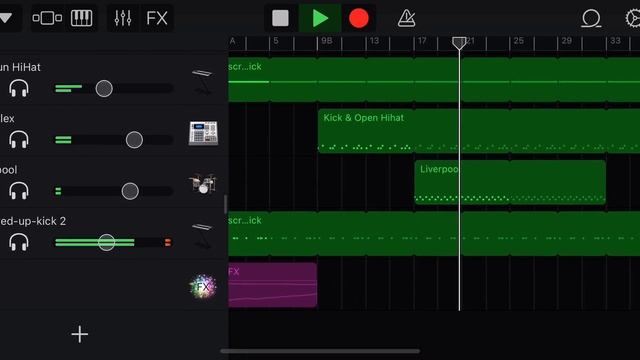The height and width of the screenshot is (360, 640).
Task: Click the track header resize handle
Action: click(x=225, y=204)
